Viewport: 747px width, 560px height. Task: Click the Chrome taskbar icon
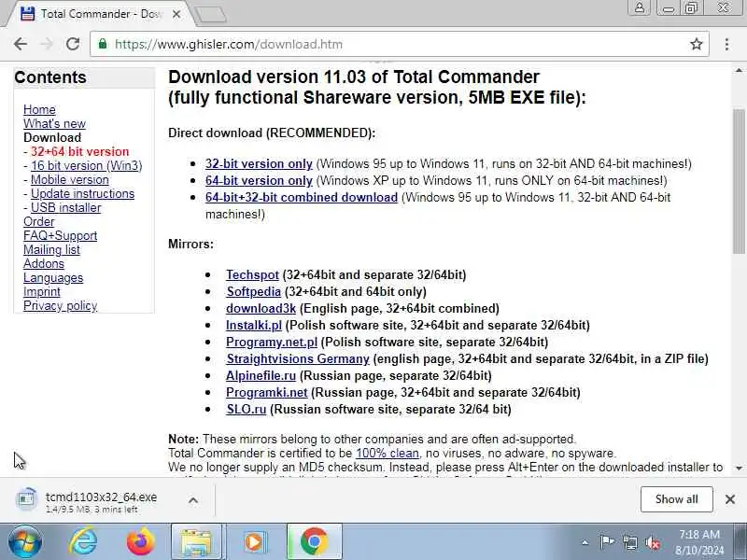[314, 542]
